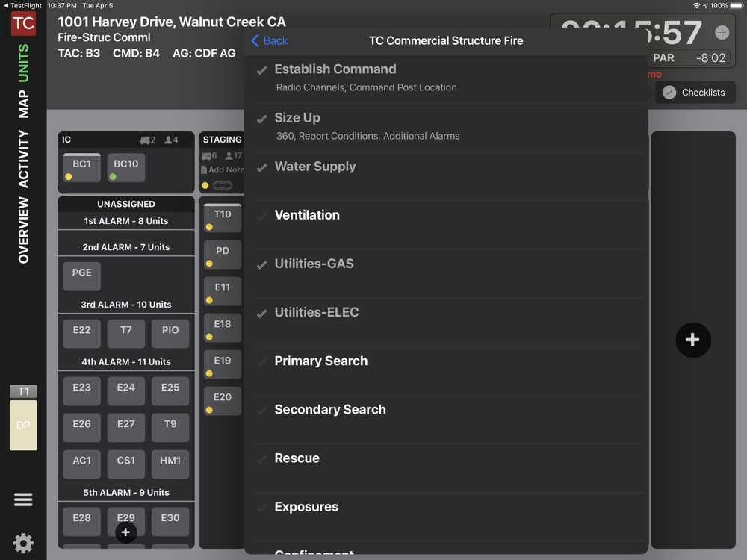Tap the cream DP color block
The width and height of the screenshot is (747, 560).
point(23,426)
